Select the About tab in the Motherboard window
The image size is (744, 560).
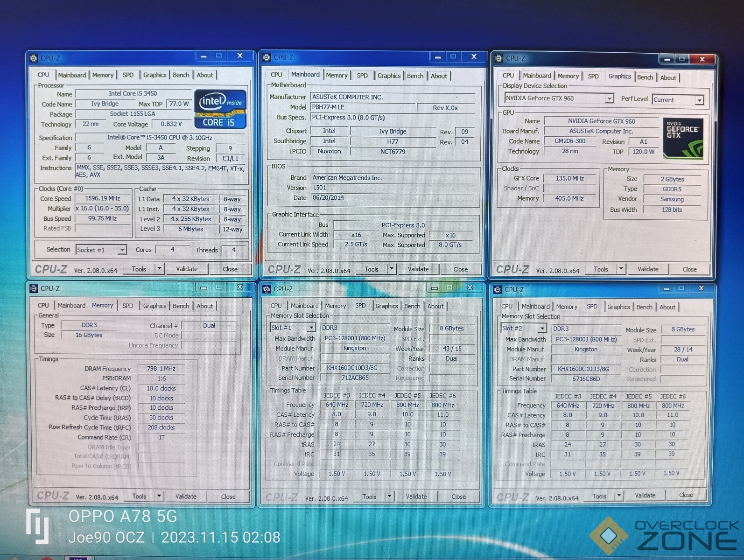click(x=439, y=76)
